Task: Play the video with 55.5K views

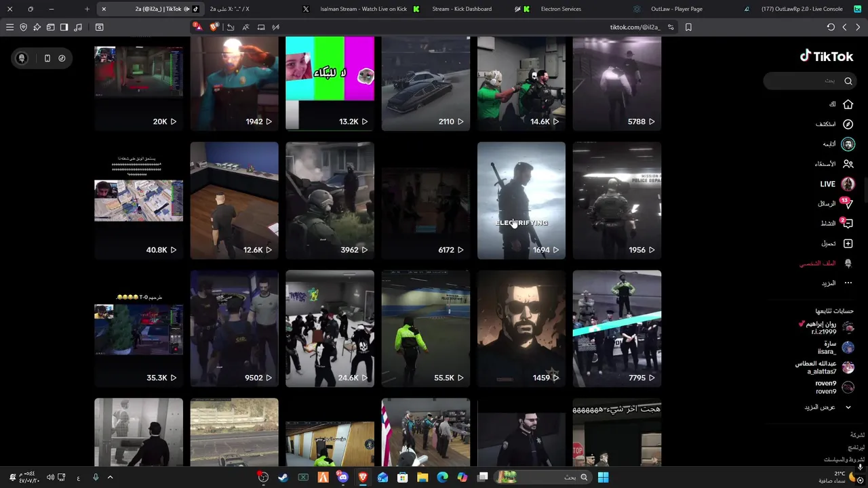Action: tap(425, 329)
